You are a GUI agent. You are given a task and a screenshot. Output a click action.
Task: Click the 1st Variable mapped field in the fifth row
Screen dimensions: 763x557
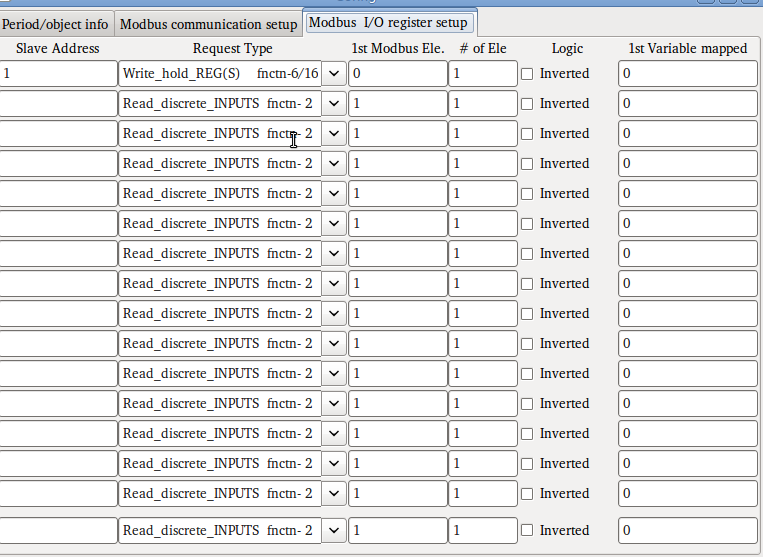[688, 194]
